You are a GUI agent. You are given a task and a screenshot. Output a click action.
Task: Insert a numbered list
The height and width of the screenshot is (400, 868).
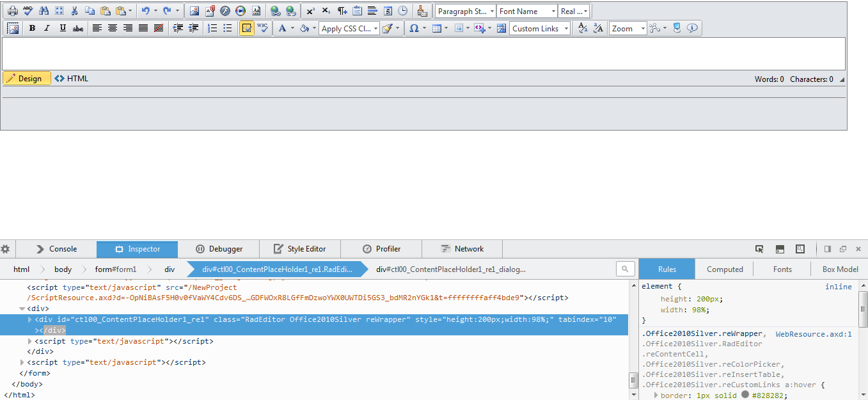click(212, 28)
